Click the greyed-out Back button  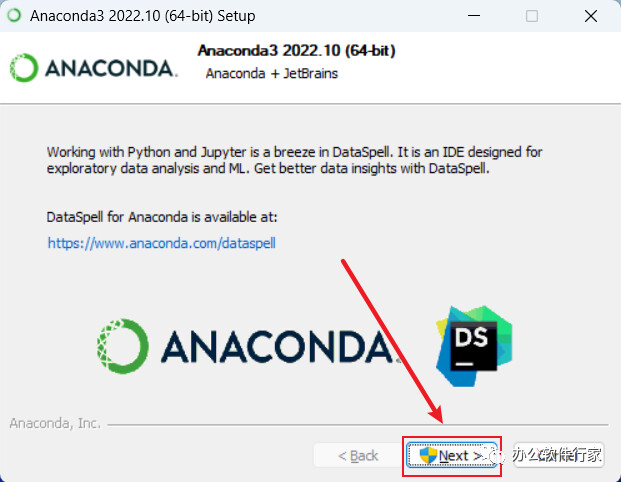(358, 455)
